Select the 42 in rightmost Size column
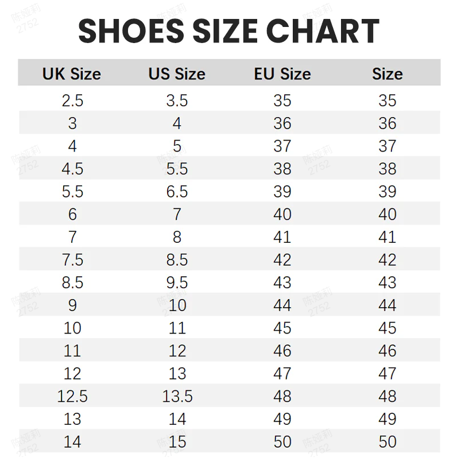This screenshot has height=470, width=470. pos(387,260)
